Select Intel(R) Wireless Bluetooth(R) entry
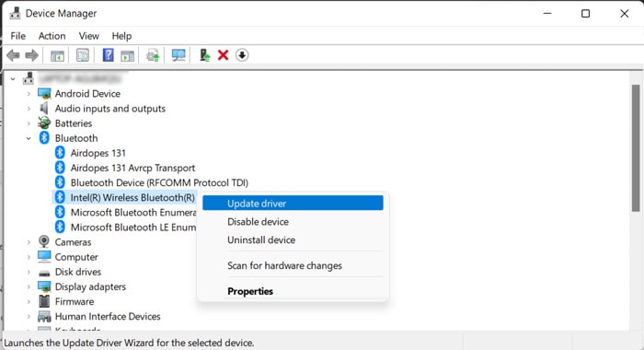Viewport: 644px width, 350px height. click(x=132, y=197)
